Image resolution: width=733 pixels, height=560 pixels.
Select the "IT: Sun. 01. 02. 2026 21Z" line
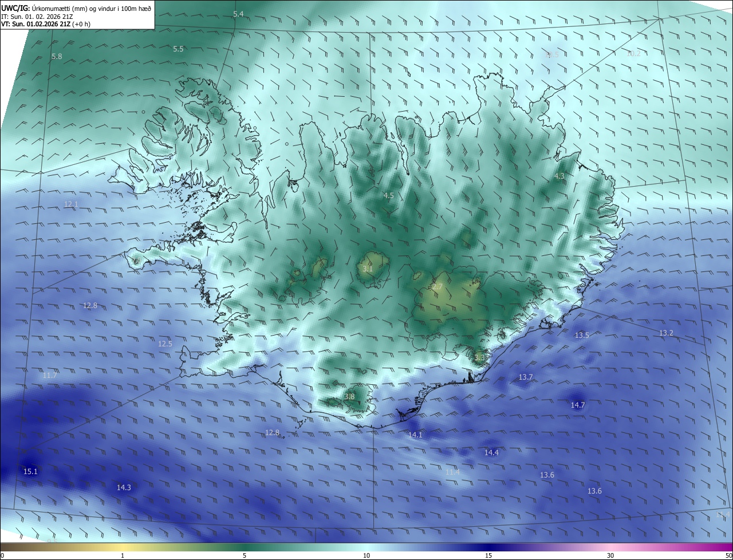pyautogui.click(x=37, y=16)
